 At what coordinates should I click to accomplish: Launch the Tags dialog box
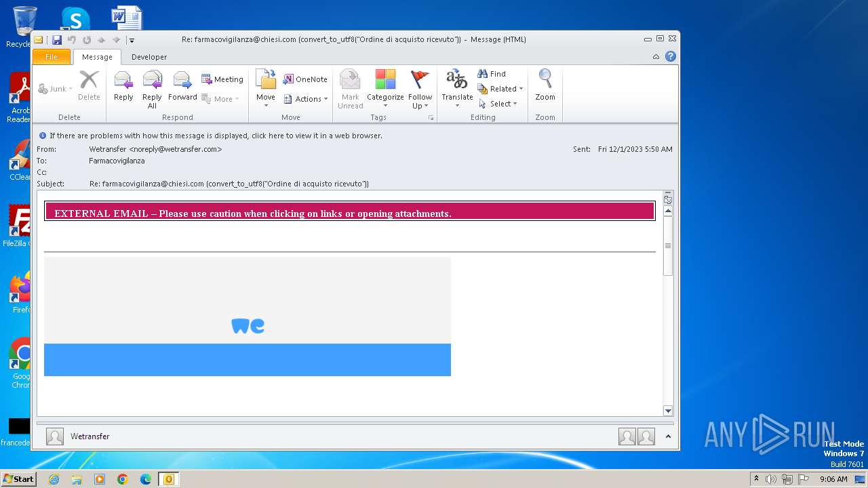(x=431, y=118)
